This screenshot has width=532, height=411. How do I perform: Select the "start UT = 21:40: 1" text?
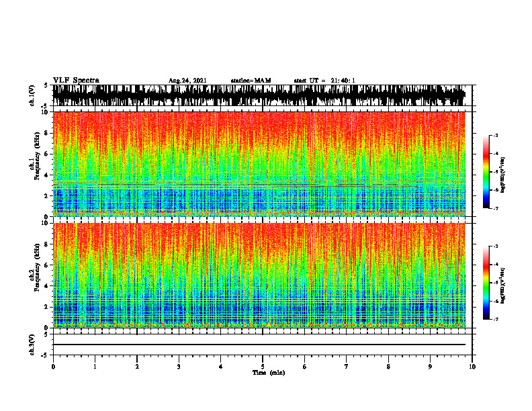[x=324, y=81]
